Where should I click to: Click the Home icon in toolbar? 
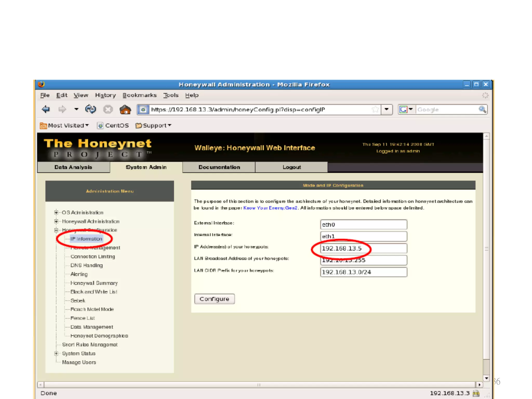125,109
